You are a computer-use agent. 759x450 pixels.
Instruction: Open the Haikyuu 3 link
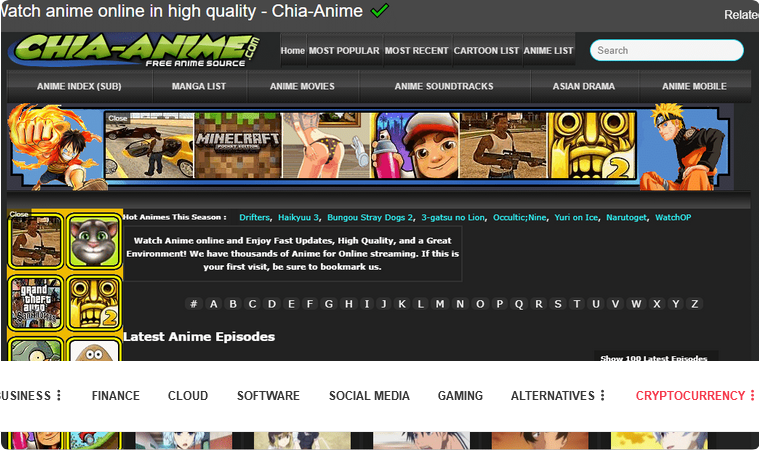[298, 217]
